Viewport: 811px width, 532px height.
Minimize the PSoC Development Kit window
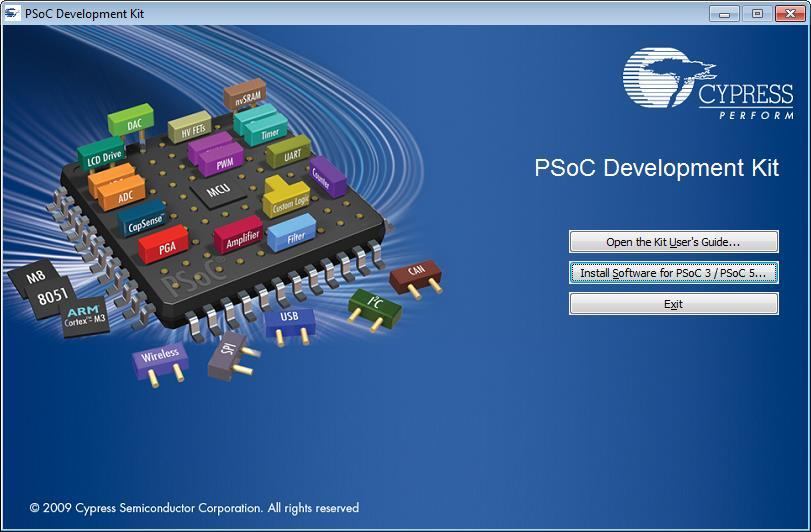tap(724, 13)
